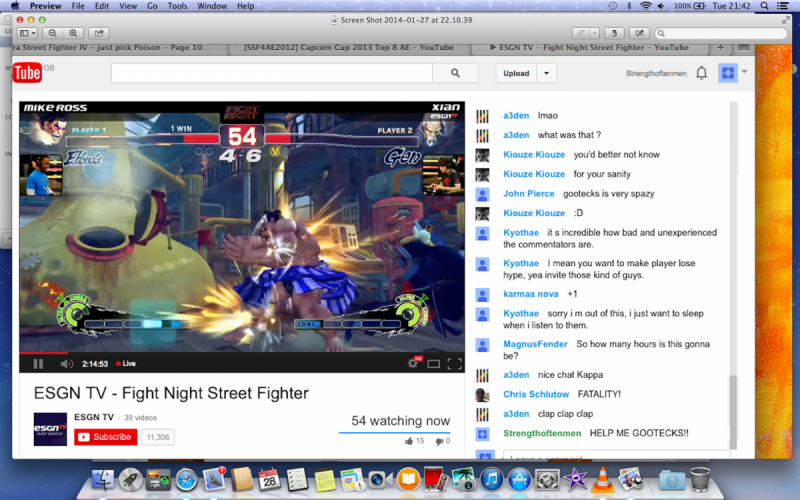Screen dimensions: 800x500
Task: Click the video progress bar
Action: pyautogui.click(x=240, y=353)
